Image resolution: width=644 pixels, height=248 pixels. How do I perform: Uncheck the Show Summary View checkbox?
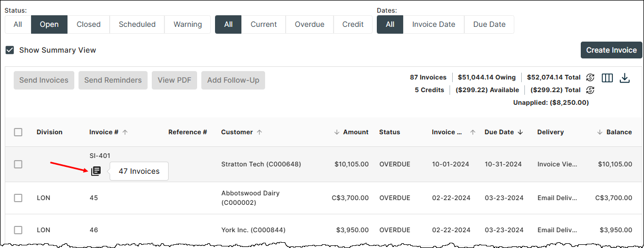click(9, 50)
